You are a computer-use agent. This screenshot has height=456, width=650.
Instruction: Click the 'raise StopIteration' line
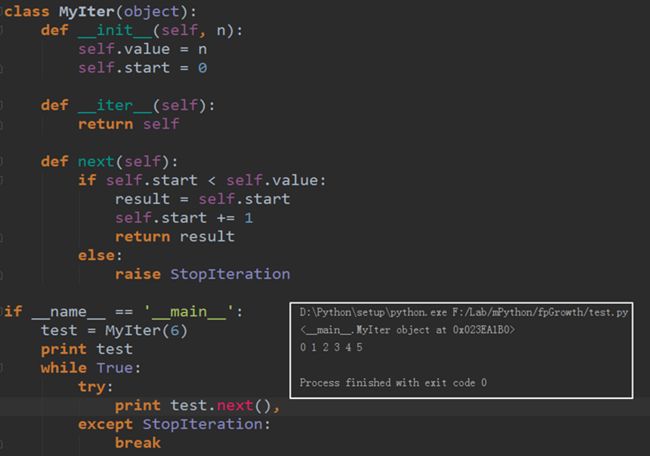[x=202, y=274]
